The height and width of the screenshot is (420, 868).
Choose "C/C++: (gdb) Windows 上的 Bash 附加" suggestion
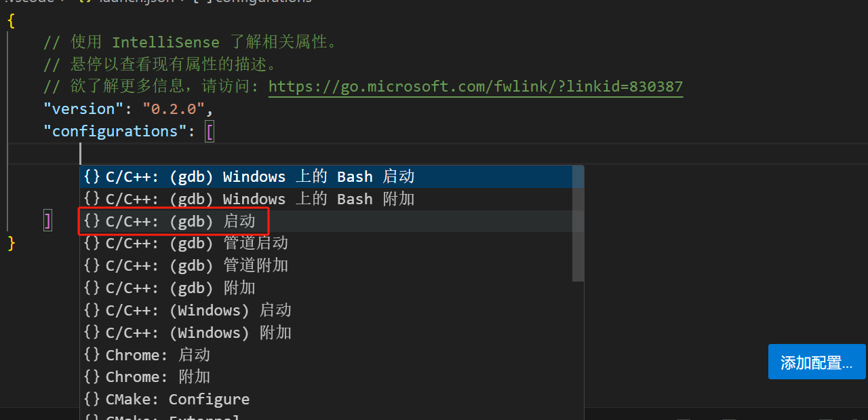(x=260, y=199)
